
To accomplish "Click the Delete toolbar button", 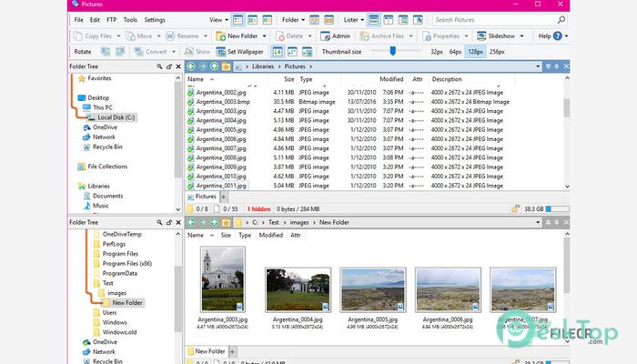I will pos(289,36).
